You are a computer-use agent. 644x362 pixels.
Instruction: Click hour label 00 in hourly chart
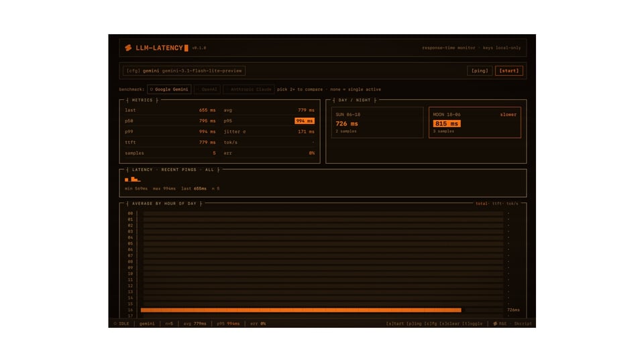click(x=130, y=213)
